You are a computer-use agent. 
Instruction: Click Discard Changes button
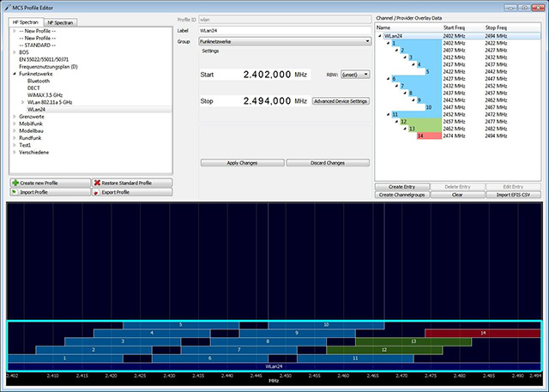click(x=328, y=163)
